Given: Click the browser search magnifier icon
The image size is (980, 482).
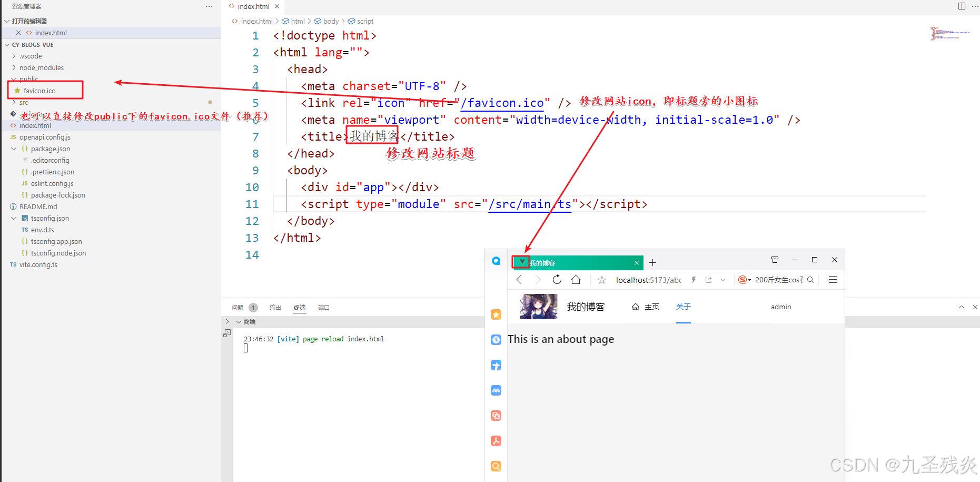Looking at the screenshot, I should tap(810, 280).
